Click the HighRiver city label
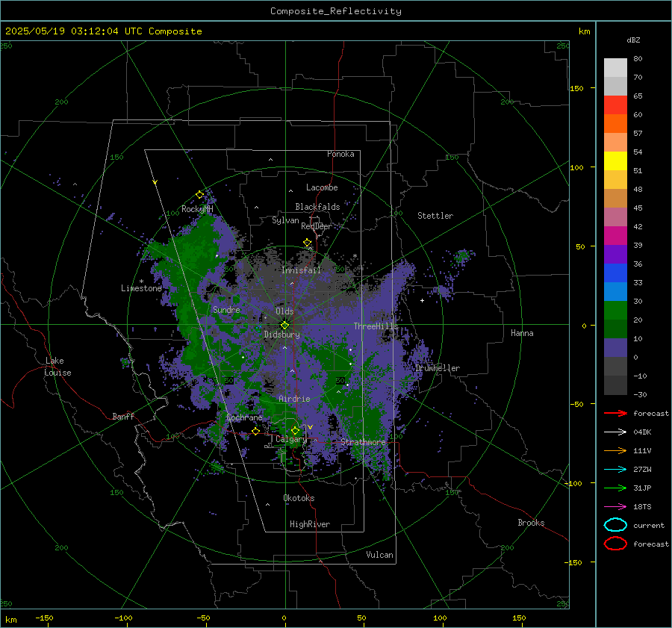The width and height of the screenshot is (672, 628). pos(310,524)
